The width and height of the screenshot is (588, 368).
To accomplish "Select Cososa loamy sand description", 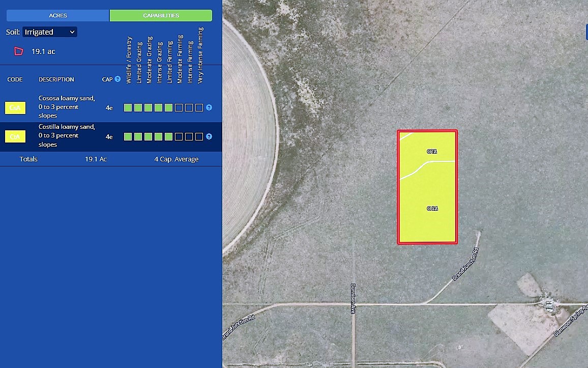I will click(x=67, y=107).
